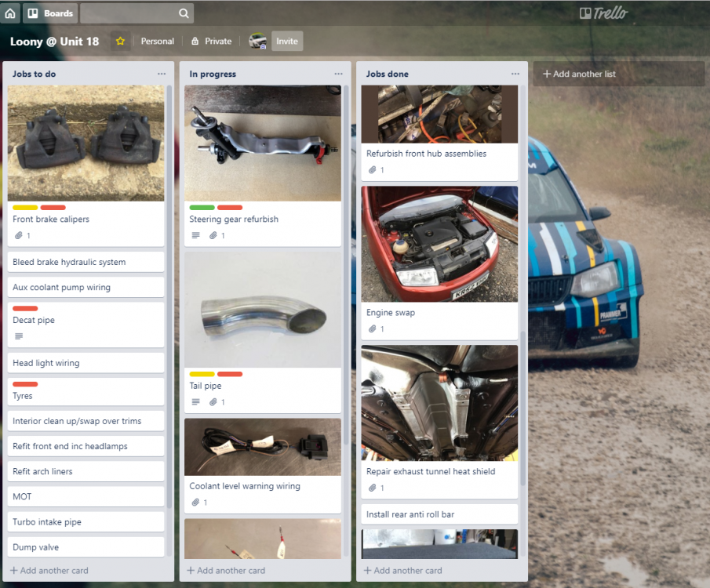Click description icon on Steering gear refurbish
The width and height of the screenshot is (710, 588).
point(195,235)
